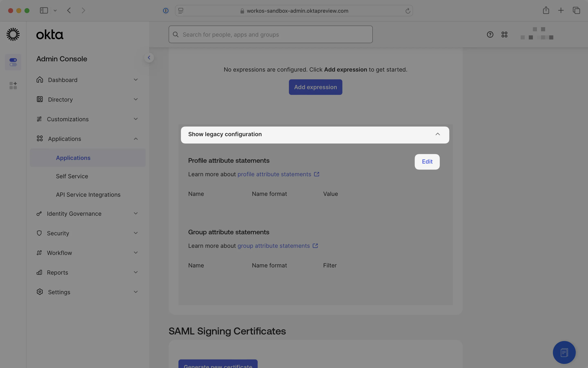The image size is (588, 368).
Task: Open the Reports menu label
Action: pos(58,272)
